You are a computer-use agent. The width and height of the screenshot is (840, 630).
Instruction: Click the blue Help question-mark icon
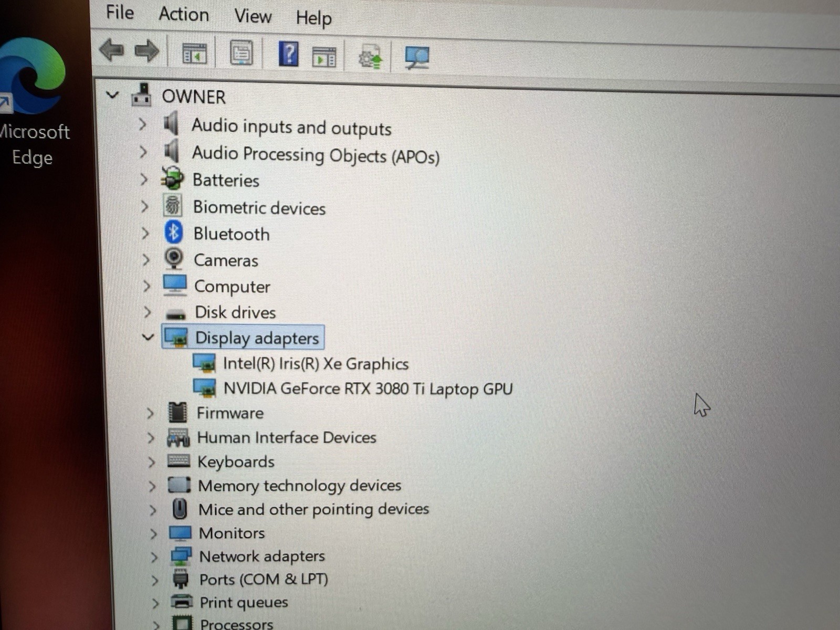pyautogui.click(x=288, y=54)
